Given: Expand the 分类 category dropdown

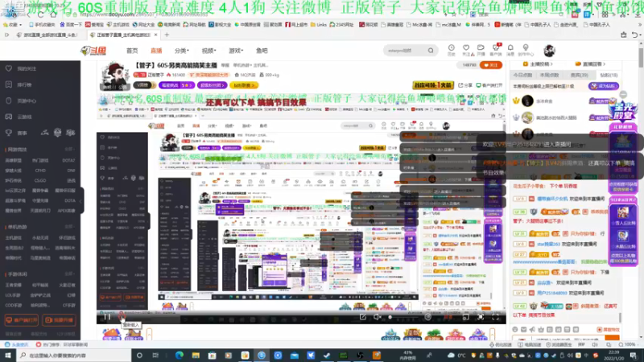Looking at the screenshot, I should pos(182,51).
